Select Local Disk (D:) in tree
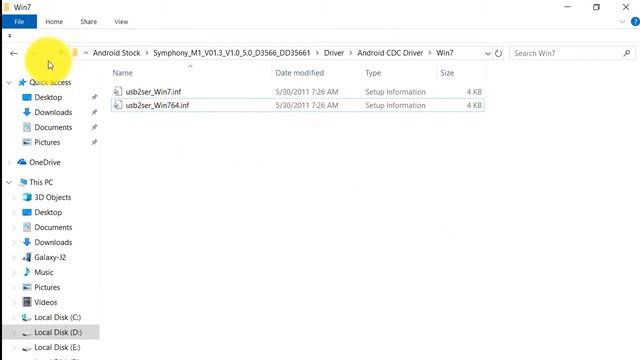The height and width of the screenshot is (360, 640). (x=51, y=332)
